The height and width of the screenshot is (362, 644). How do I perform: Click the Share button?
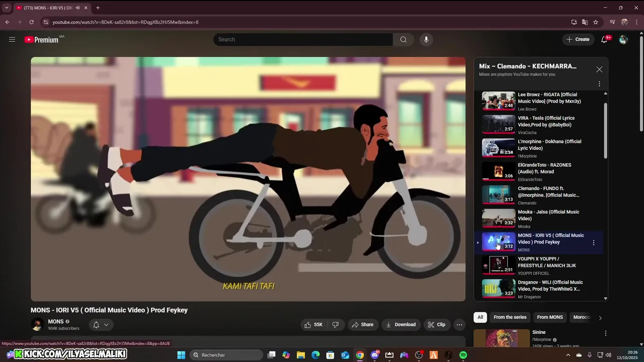point(362,325)
